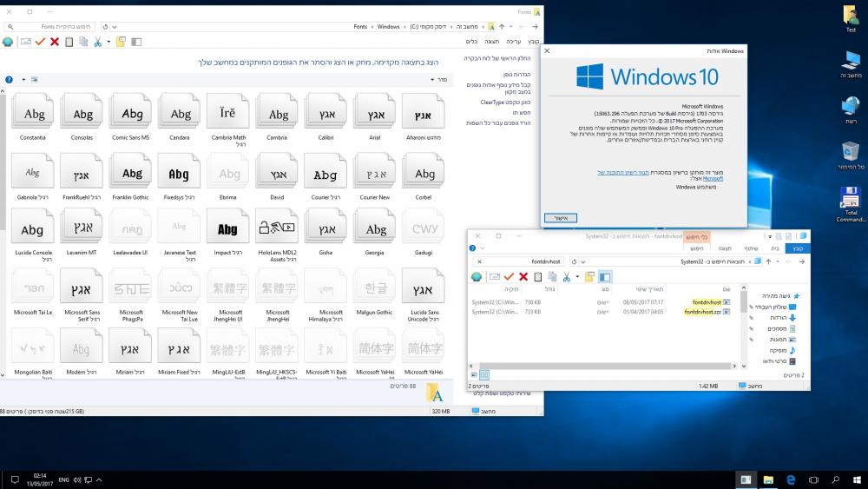Open arrow dropdown beside cut icon in search window
The height and width of the screenshot is (489, 868).
pyautogui.click(x=577, y=276)
